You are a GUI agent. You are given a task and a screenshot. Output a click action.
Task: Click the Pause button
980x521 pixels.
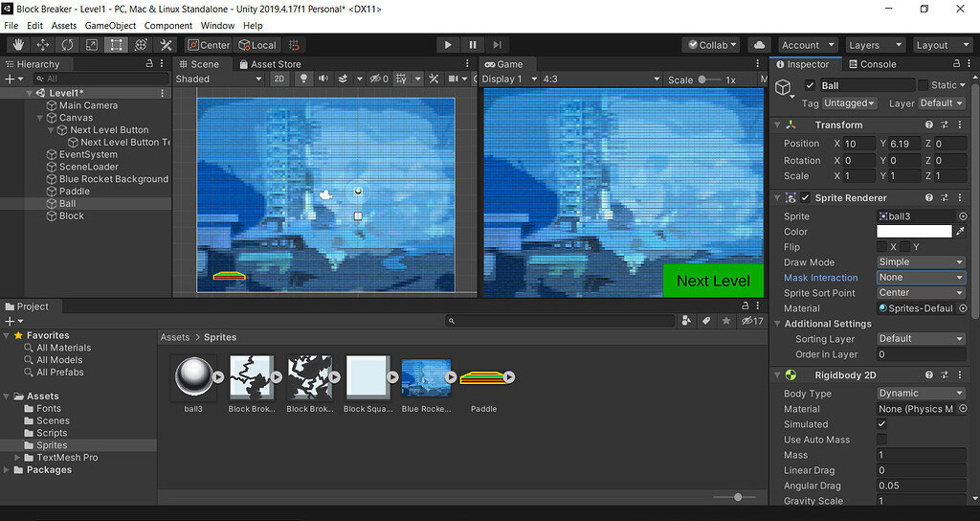pos(473,45)
